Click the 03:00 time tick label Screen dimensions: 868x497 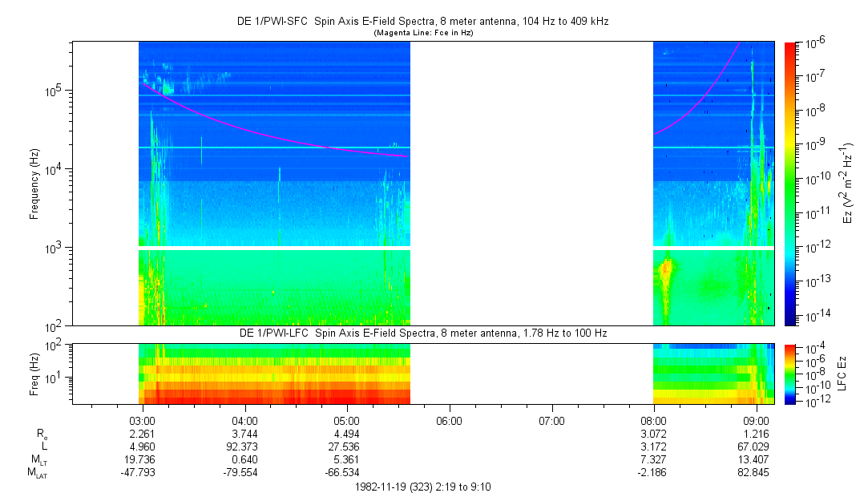point(143,421)
